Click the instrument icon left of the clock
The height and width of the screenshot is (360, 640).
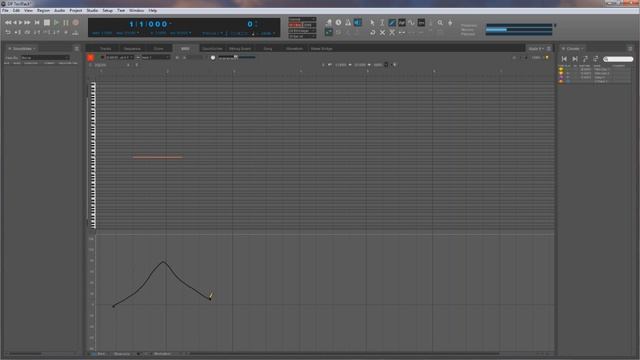click(329, 23)
